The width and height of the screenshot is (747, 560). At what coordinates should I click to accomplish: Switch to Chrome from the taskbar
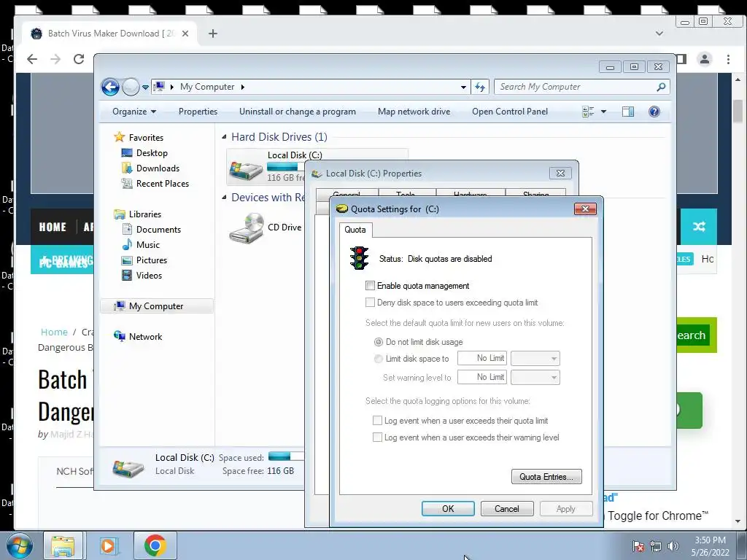coord(155,545)
